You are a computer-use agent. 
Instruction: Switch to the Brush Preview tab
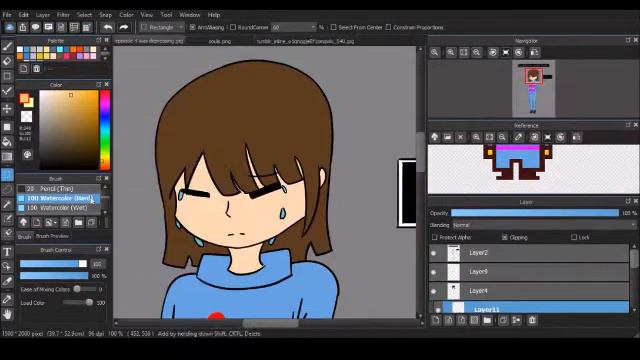[52, 236]
